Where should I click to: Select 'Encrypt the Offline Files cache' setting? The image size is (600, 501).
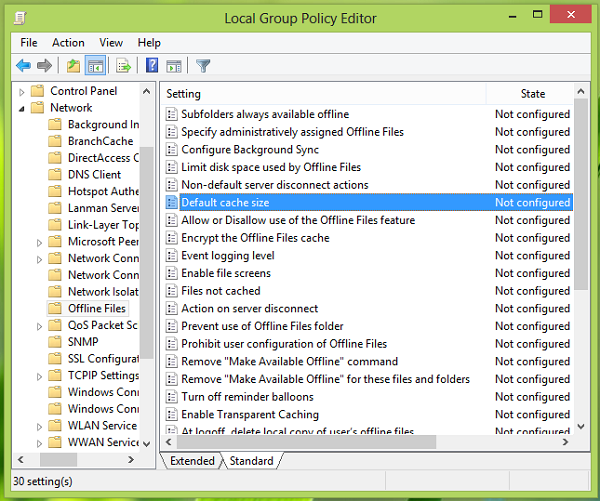(255, 238)
